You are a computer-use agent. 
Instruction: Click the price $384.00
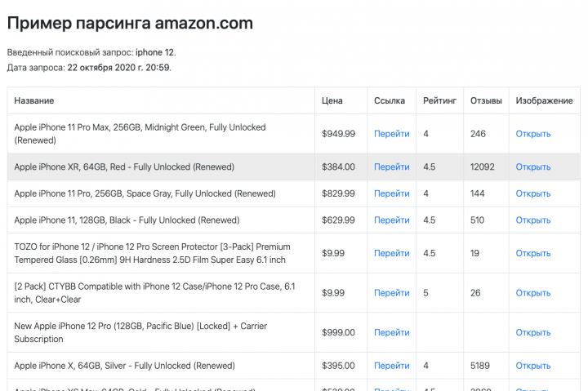(338, 167)
